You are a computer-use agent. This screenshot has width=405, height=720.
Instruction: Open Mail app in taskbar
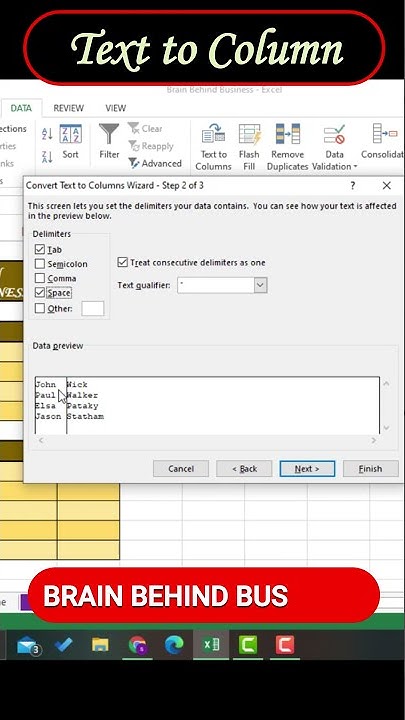pyautogui.click(x=28, y=645)
